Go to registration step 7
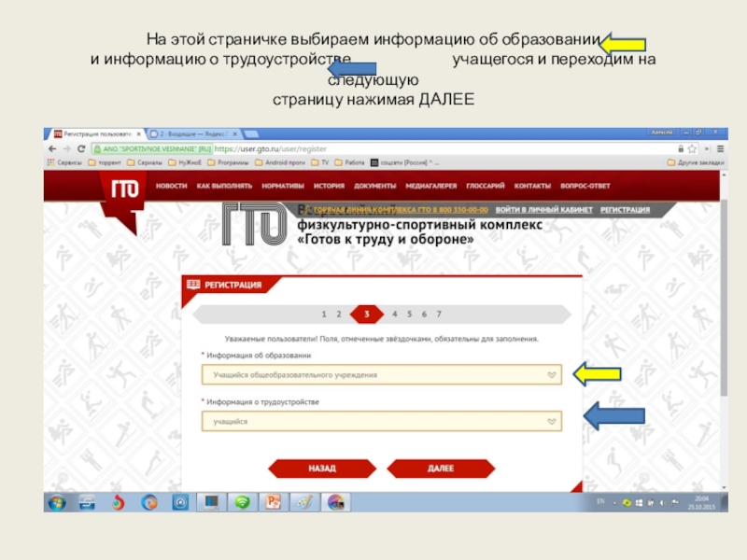Screen dimensions: 747x560 [x=439, y=315]
